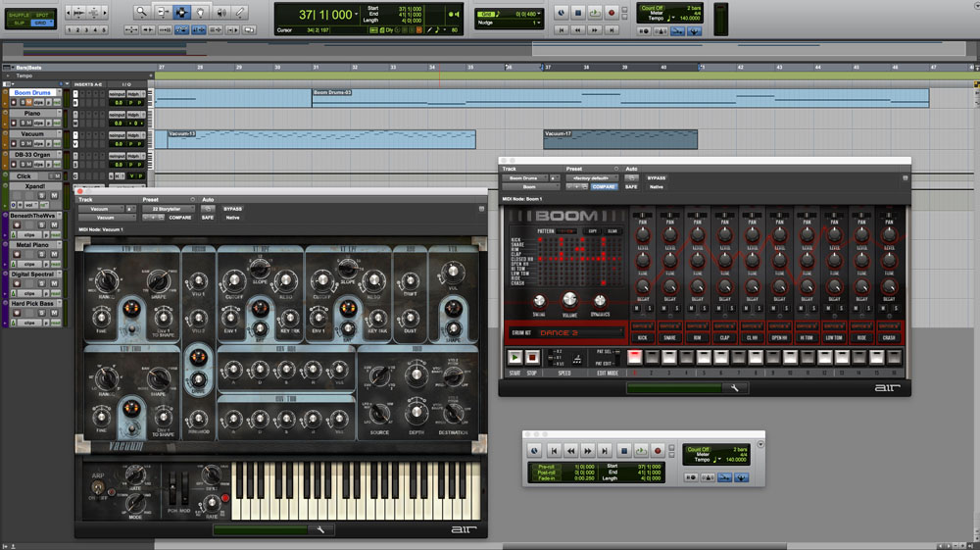Select the Piano track name
The width and height of the screenshot is (980, 550).
(x=32, y=114)
